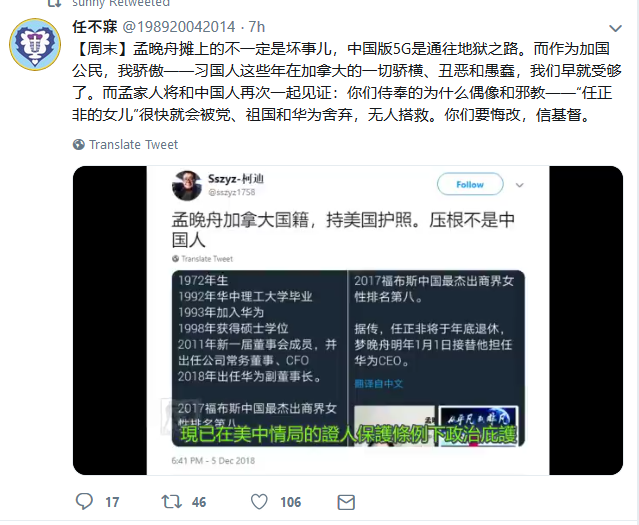The width and height of the screenshot is (639, 525).
Task: Open the tweet author's heart-shaped avatar
Action: tap(35, 44)
